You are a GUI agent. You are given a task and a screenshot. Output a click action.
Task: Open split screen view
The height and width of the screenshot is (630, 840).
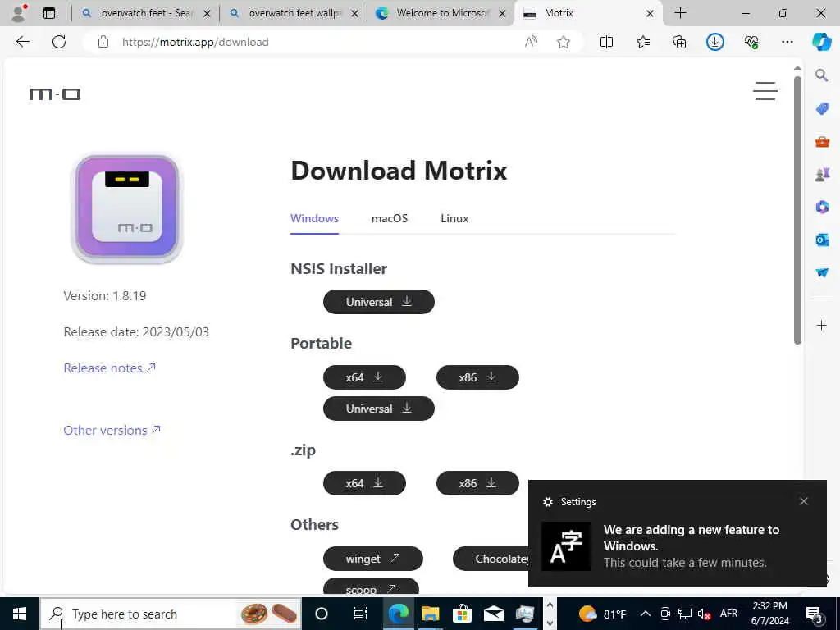(606, 42)
